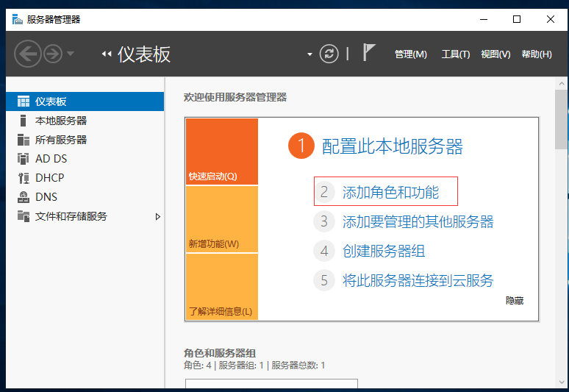Viewport: 569px width, 392px height.
Task: Click the 服务器管理器 title bar icon
Action: coord(17,19)
